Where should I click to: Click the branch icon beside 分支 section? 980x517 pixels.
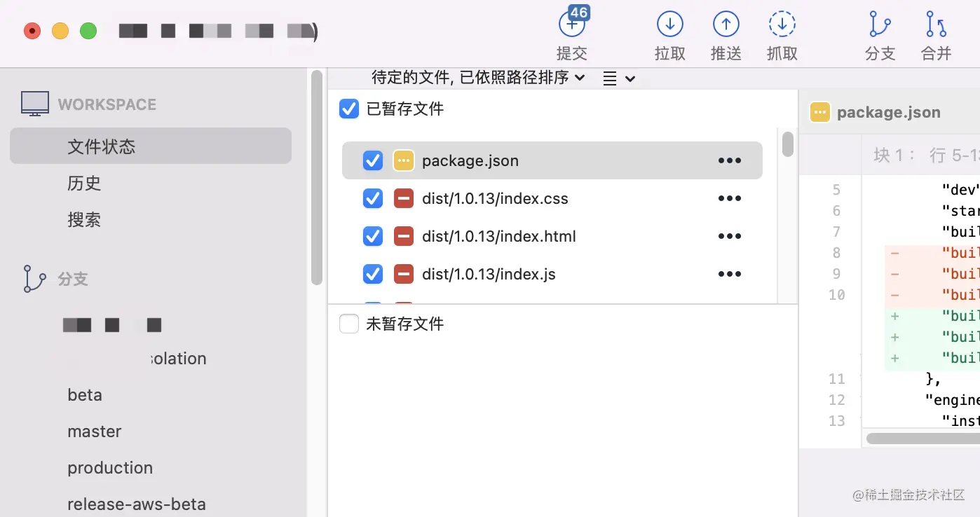click(x=34, y=279)
